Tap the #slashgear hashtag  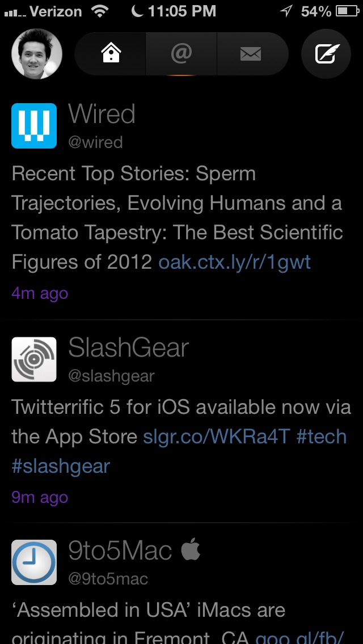pyautogui.click(x=61, y=466)
